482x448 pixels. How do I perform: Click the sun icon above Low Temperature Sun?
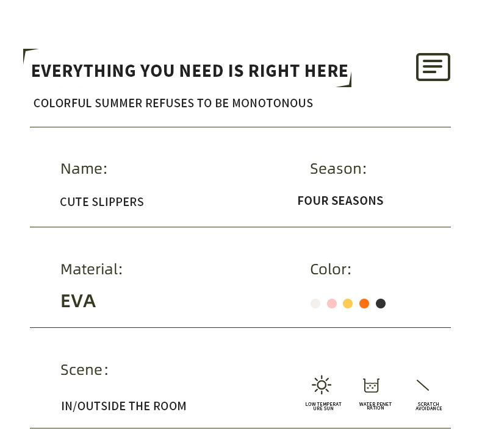coord(322,385)
